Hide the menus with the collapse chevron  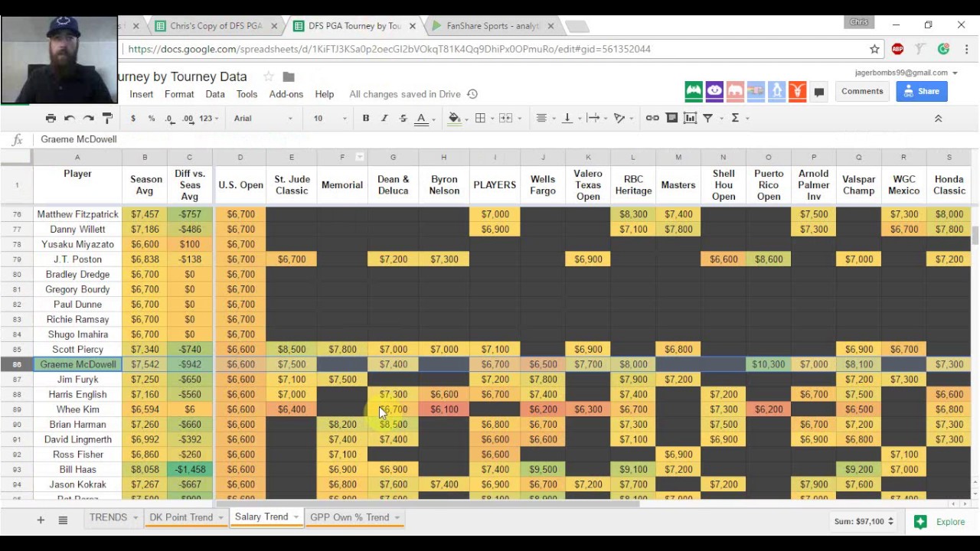click(x=938, y=118)
